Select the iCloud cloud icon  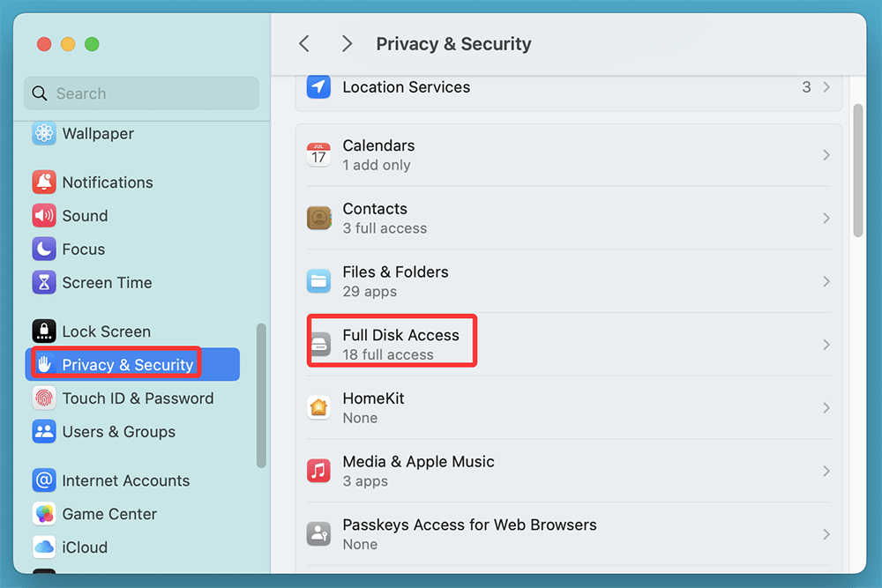click(x=43, y=547)
